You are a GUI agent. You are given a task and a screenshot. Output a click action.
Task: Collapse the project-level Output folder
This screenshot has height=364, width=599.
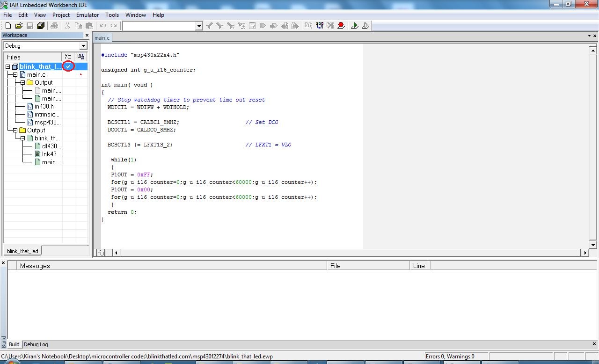[x=15, y=131]
